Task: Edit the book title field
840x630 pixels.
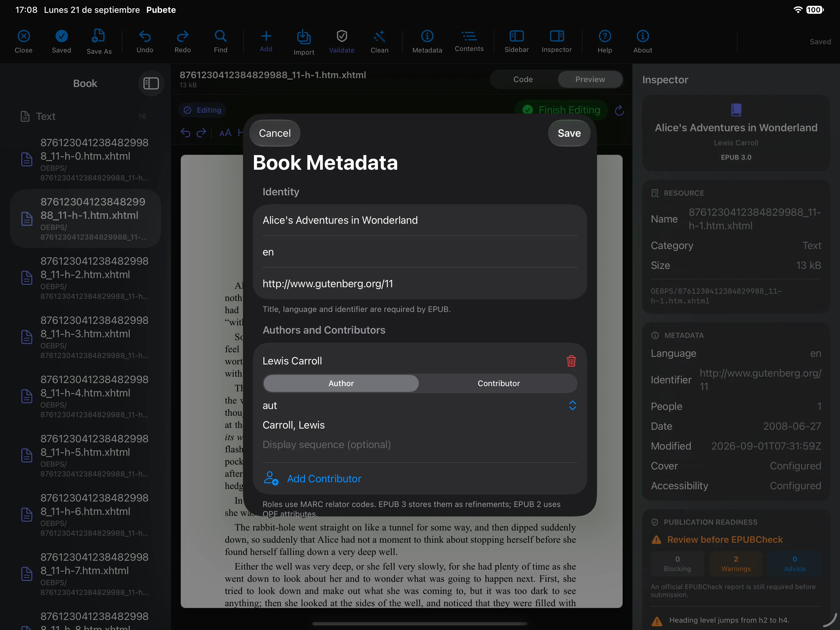Action: 420,220
